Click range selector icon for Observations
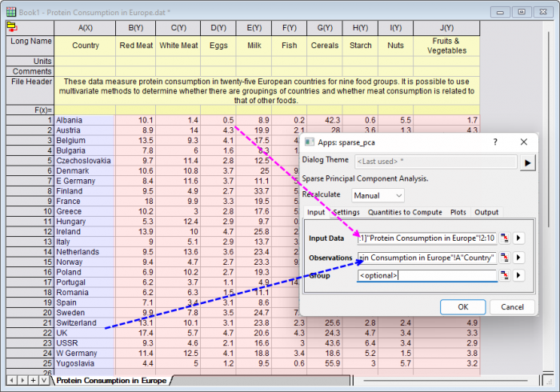 pyautogui.click(x=506, y=258)
